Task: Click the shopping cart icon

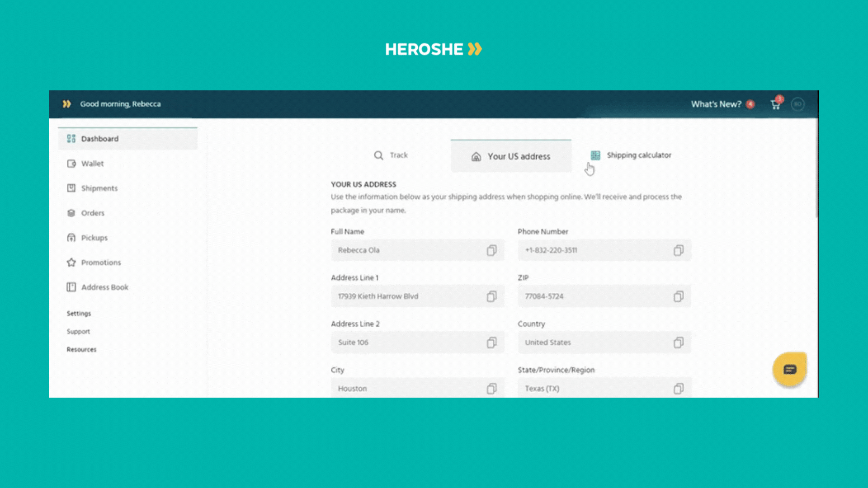Action: 777,104
